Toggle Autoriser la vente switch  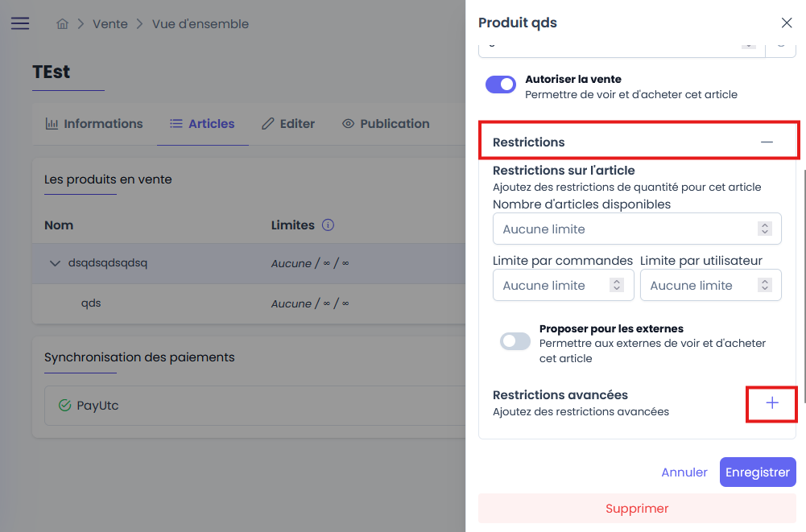coord(501,85)
